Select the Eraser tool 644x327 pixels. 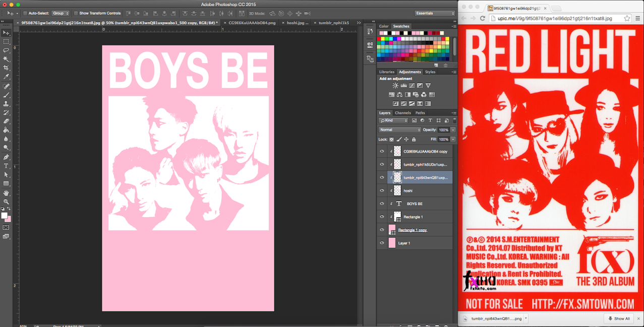pos(6,121)
